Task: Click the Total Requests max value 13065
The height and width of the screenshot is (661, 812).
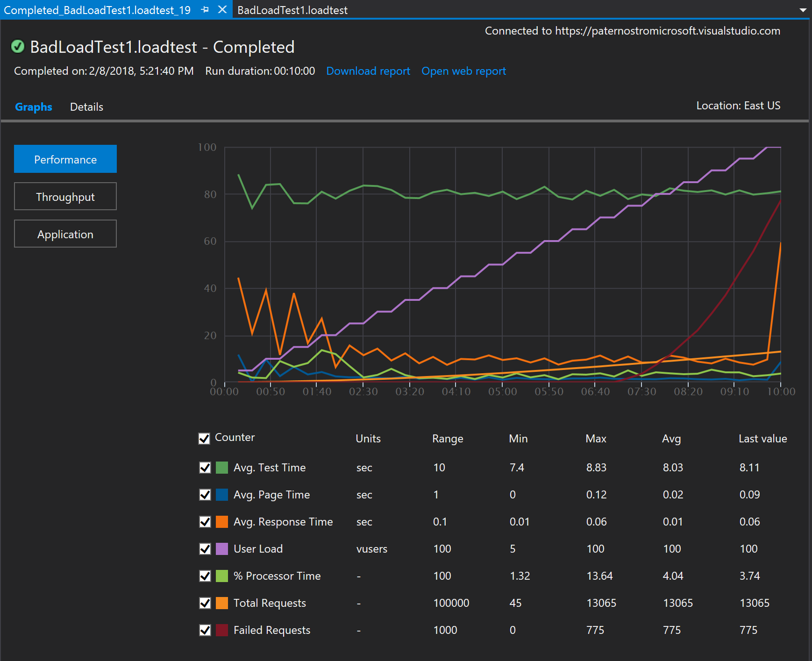Action: click(601, 603)
